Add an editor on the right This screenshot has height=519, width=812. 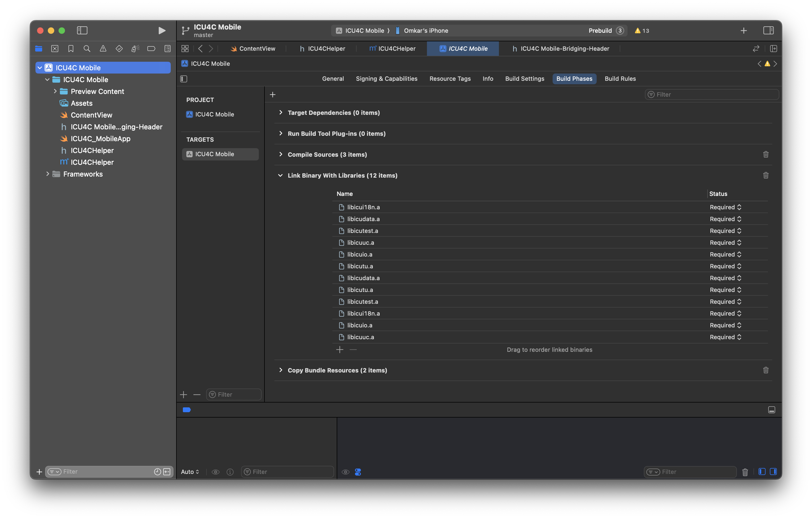coord(774,49)
